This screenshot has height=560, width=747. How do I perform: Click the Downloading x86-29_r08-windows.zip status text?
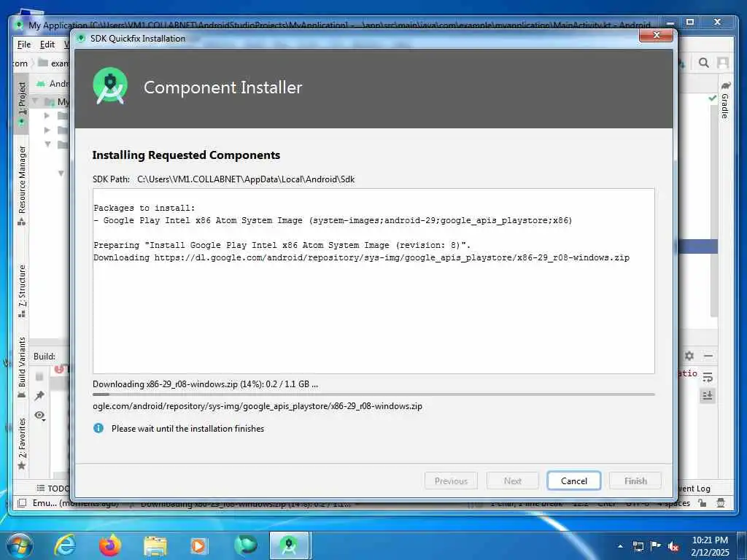[205, 384]
